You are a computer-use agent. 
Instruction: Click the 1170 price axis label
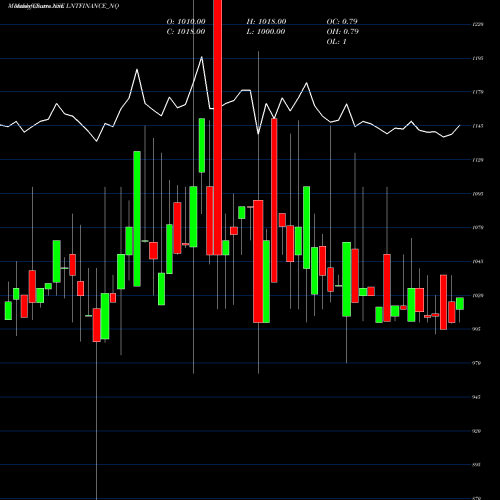coord(478,92)
